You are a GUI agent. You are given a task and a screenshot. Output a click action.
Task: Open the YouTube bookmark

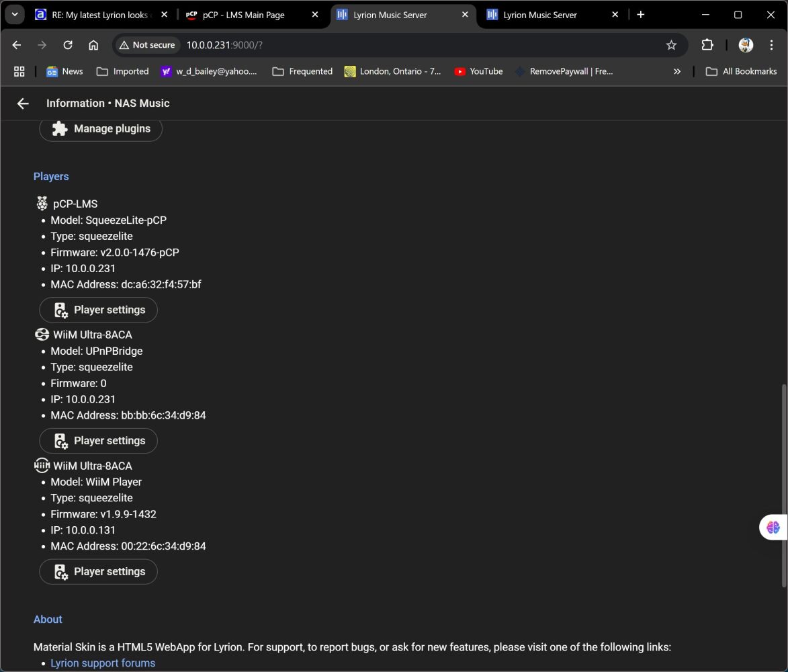(x=479, y=71)
